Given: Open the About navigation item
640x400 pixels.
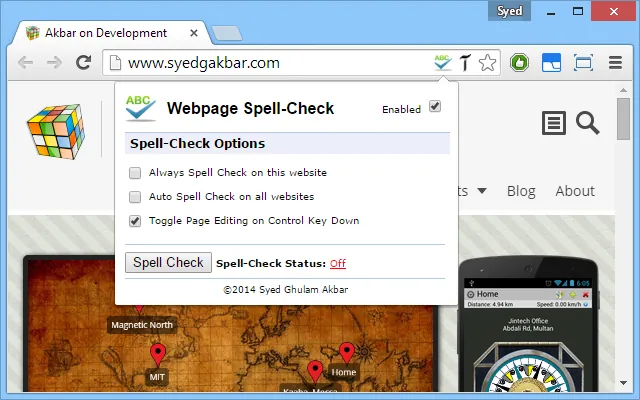Looking at the screenshot, I should click(575, 191).
